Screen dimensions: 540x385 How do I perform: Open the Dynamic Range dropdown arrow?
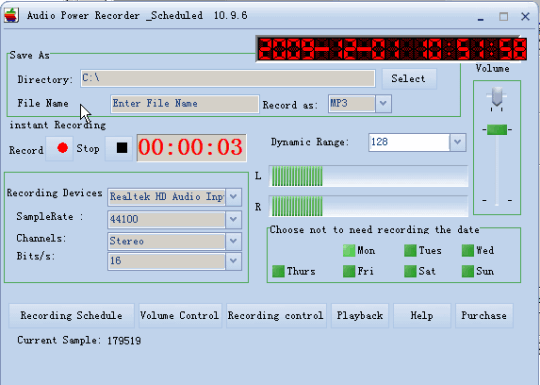[458, 142]
